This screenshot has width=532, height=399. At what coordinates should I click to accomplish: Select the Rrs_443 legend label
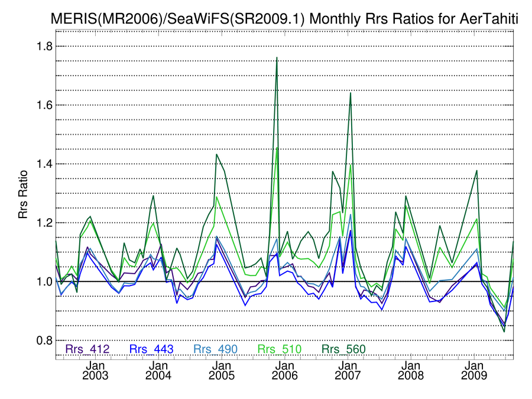(x=151, y=349)
